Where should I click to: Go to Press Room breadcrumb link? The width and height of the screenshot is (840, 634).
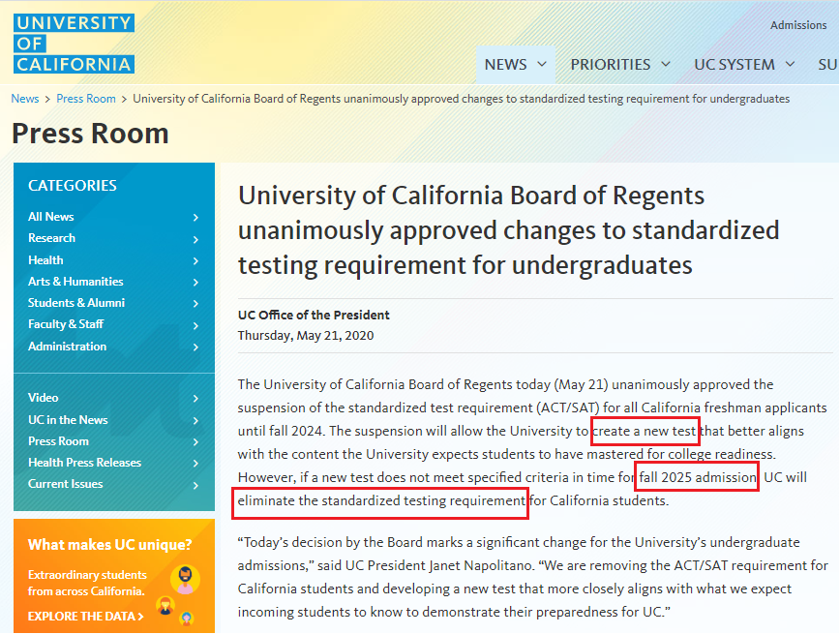[86, 99]
